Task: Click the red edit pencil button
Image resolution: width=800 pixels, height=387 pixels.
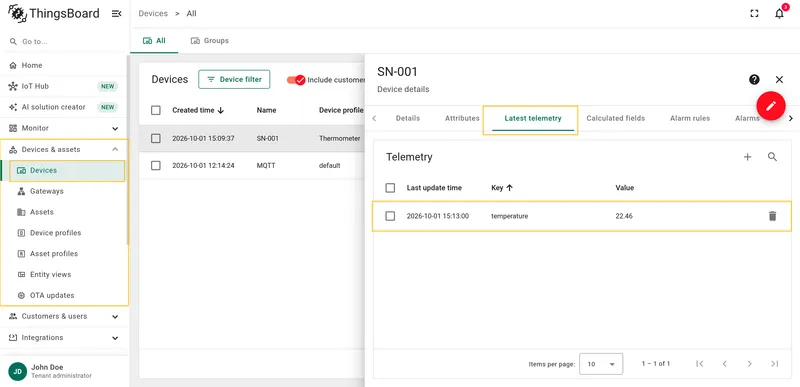Action: click(771, 106)
